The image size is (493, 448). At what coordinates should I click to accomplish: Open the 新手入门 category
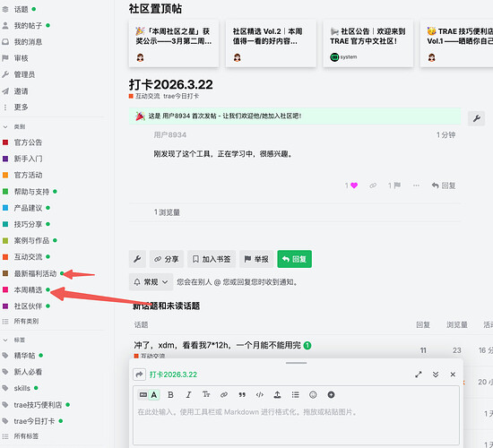(28, 159)
